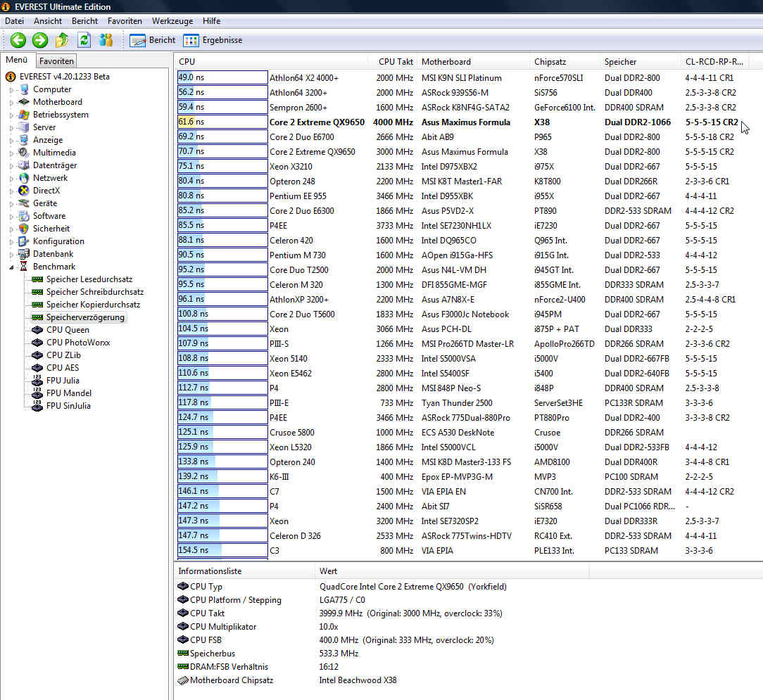The image size is (763, 700).
Task: Click the Motherboard tree icon
Action: pyautogui.click(x=24, y=102)
